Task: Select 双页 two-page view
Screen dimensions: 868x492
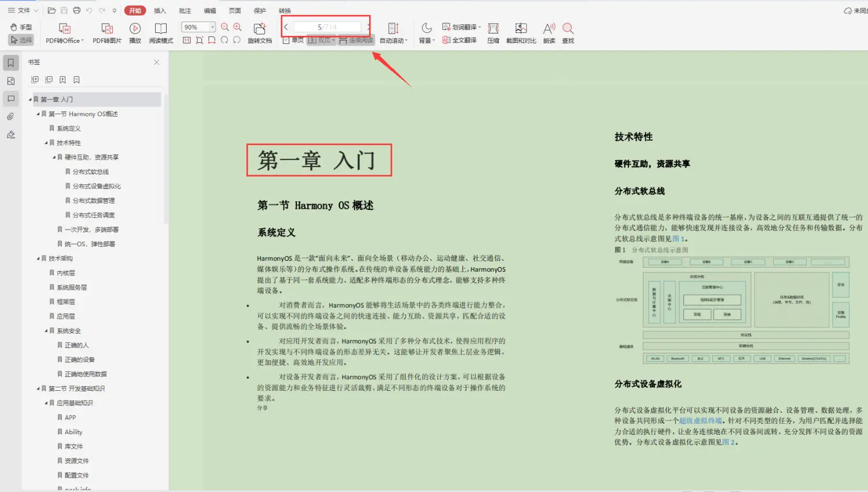Action: point(321,40)
